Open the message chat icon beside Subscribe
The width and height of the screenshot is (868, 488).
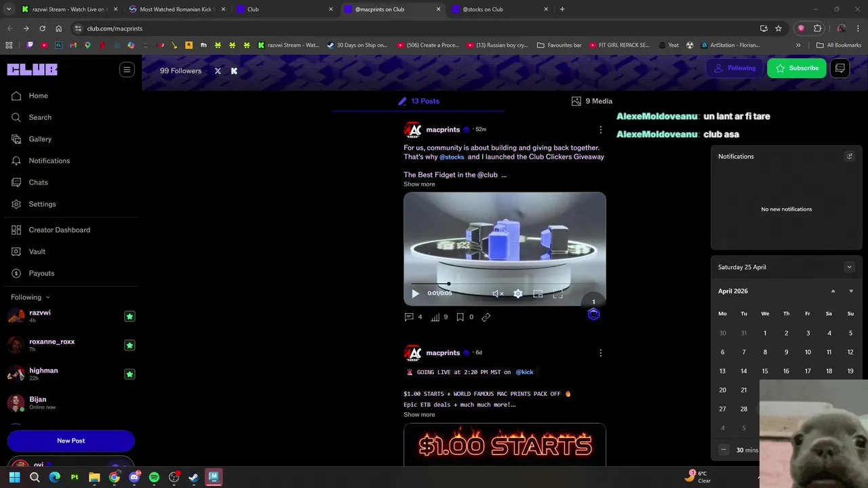(x=840, y=68)
